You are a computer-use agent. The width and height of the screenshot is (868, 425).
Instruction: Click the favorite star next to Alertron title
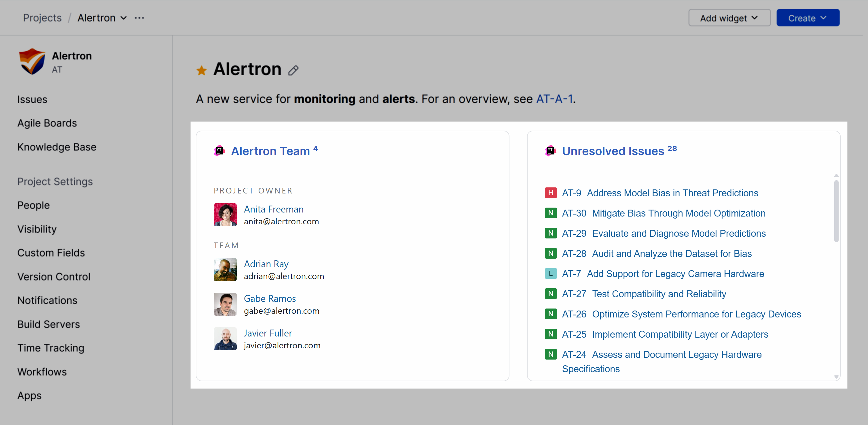click(201, 70)
